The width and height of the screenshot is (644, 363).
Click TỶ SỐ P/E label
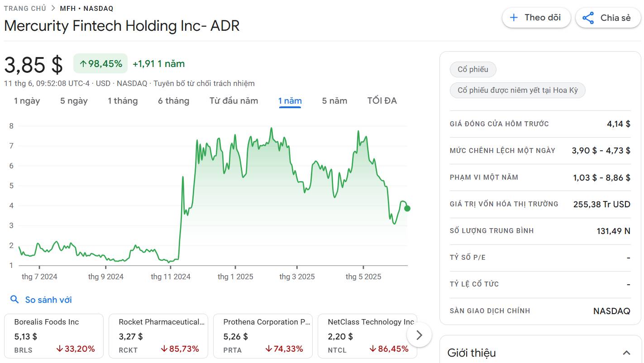[468, 258]
